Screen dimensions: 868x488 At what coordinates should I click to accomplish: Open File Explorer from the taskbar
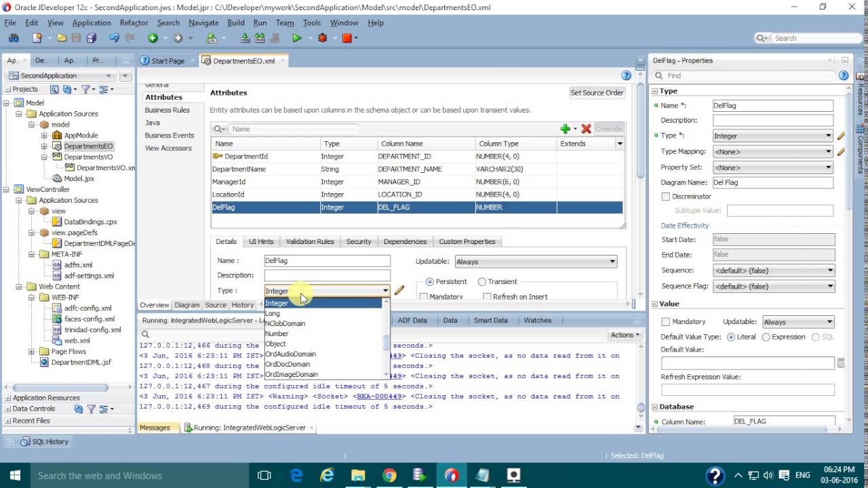[357, 475]
